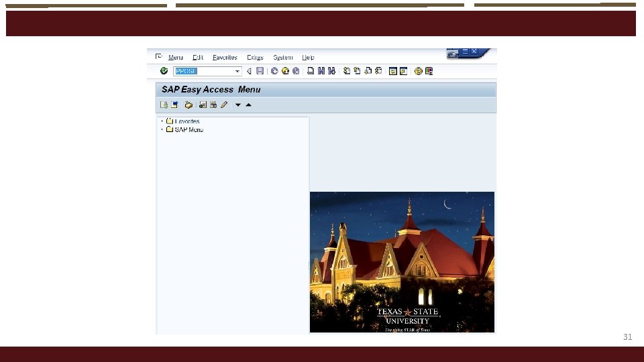
Task: Expand the Favorites folder node
Action: [x=162, y=121]
